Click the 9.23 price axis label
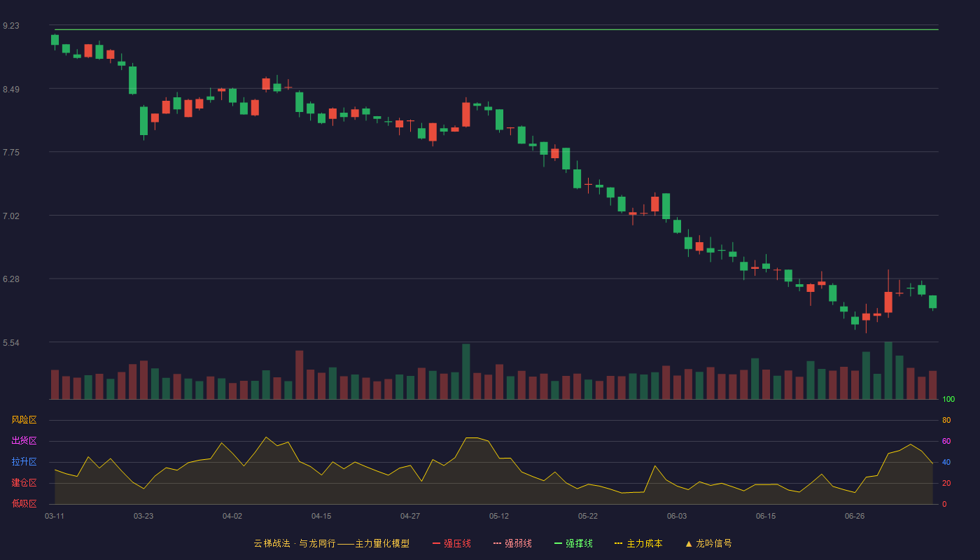Viewport: 980px width, 560px height. click(x=11, y=26)
